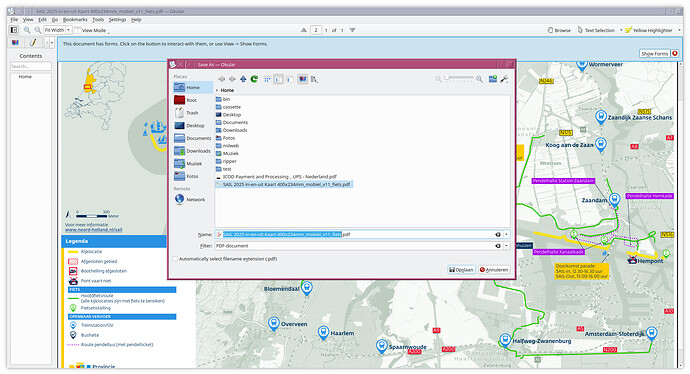Open the Help menu in Okular

click(x=136, y=20)
